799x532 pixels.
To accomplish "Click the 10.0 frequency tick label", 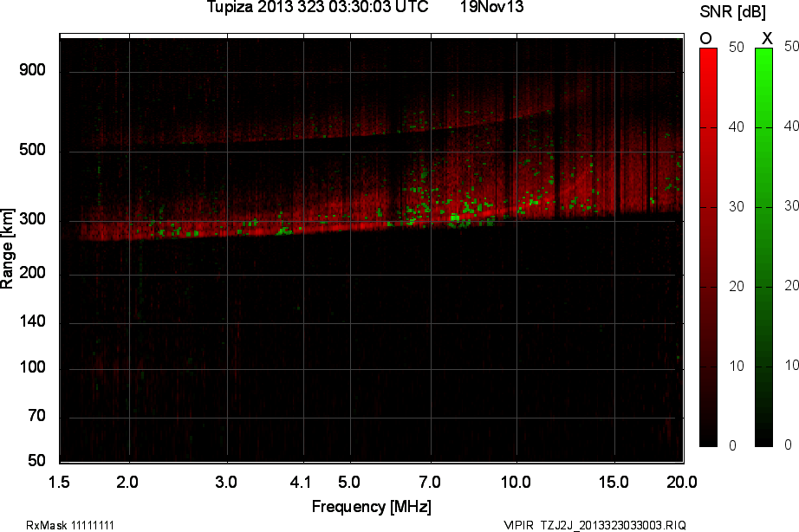I will coord(516,482).
